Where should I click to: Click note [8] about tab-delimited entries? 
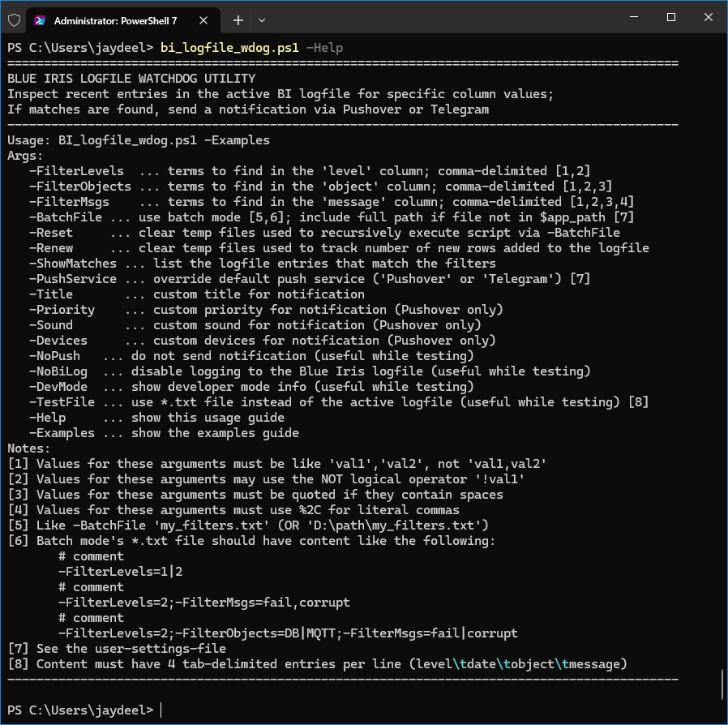tap(318, 663)
